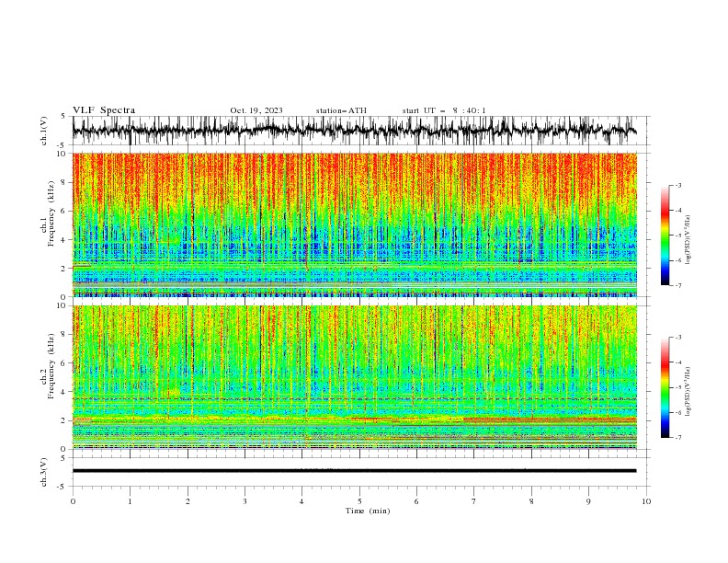Image resolution: width=728 pixels, height=563 pixels.
Task: Click the "-4" tick on lower colorbar
Action: pos(677,362)
